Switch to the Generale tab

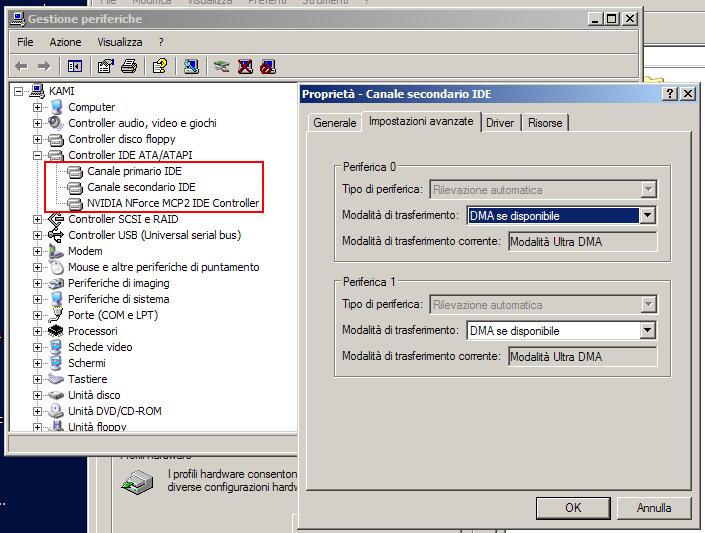click(x=335, y=123)
